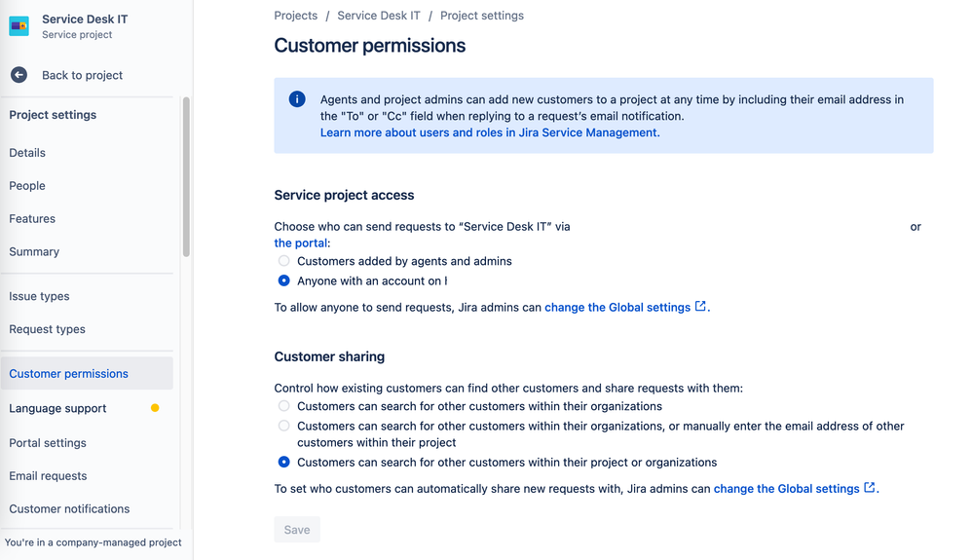Click the sidebar vertical scrollbar
Screen dimensions: 972x560
(x=186, y=175)
